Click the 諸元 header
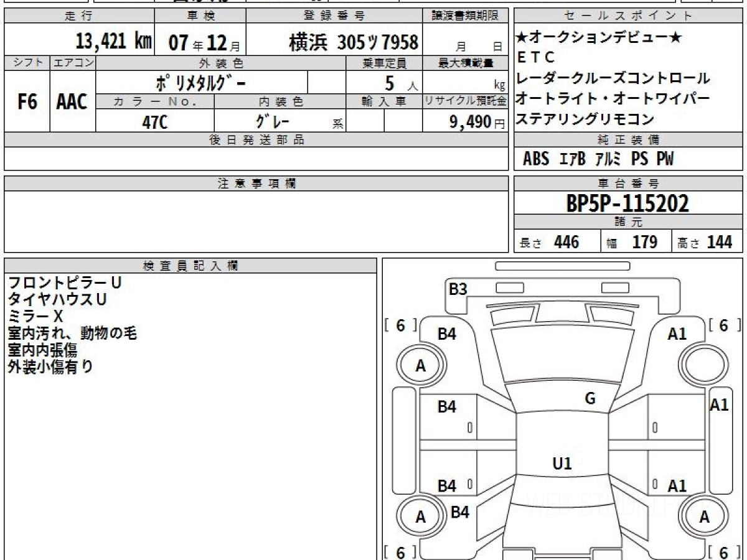The height and width of the screenshot is (560, 747). [629, 222]
